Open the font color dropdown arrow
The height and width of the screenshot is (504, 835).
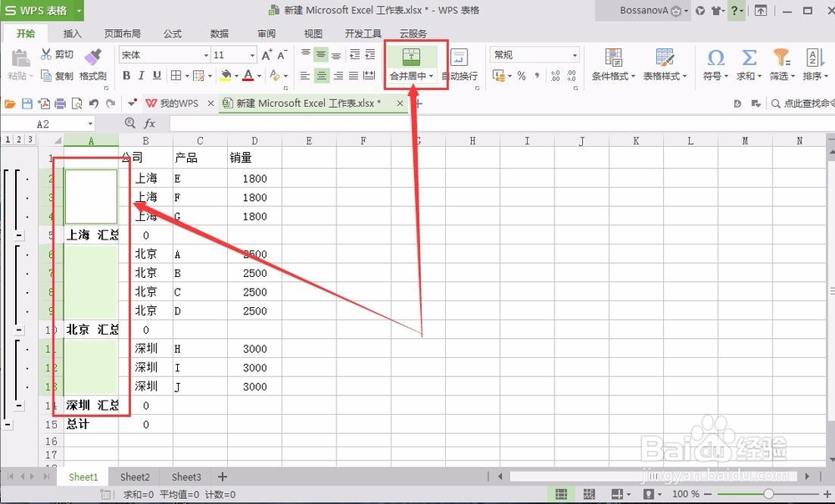(259, 76)
